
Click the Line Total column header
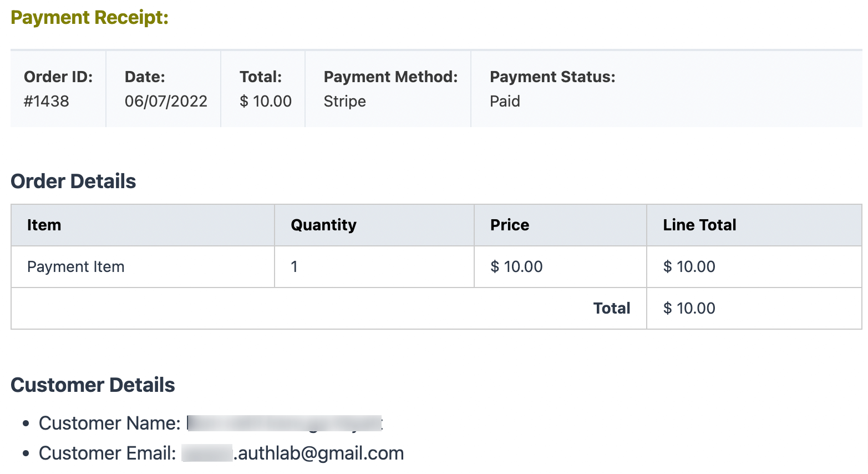point(699,225)
